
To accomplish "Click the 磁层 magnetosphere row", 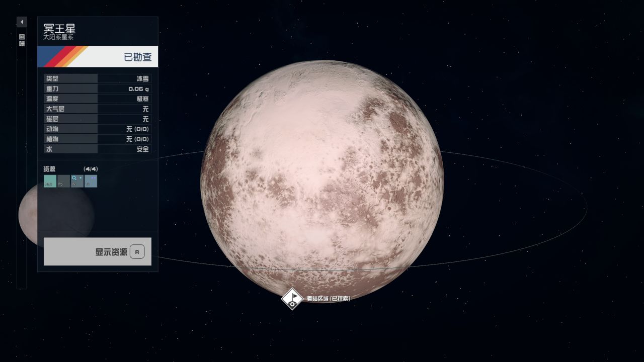I will (98, 119).
